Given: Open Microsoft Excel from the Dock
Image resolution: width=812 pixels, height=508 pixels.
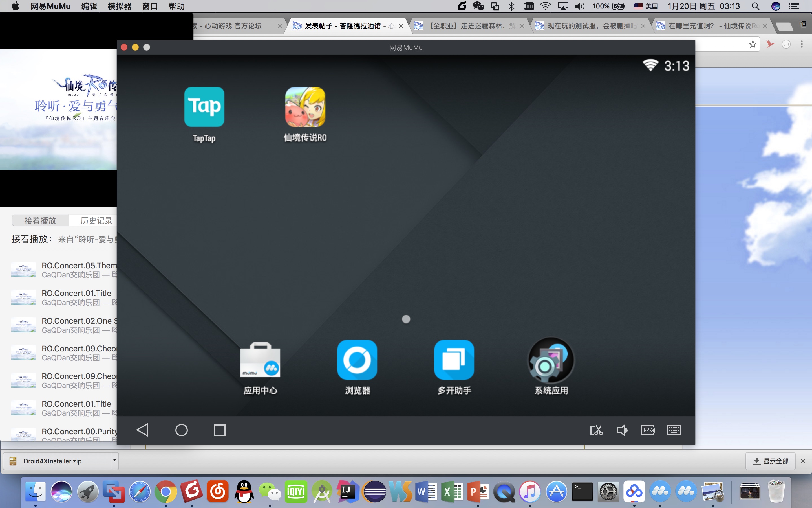Looking at the screenshot, I should tap(452, 492).
